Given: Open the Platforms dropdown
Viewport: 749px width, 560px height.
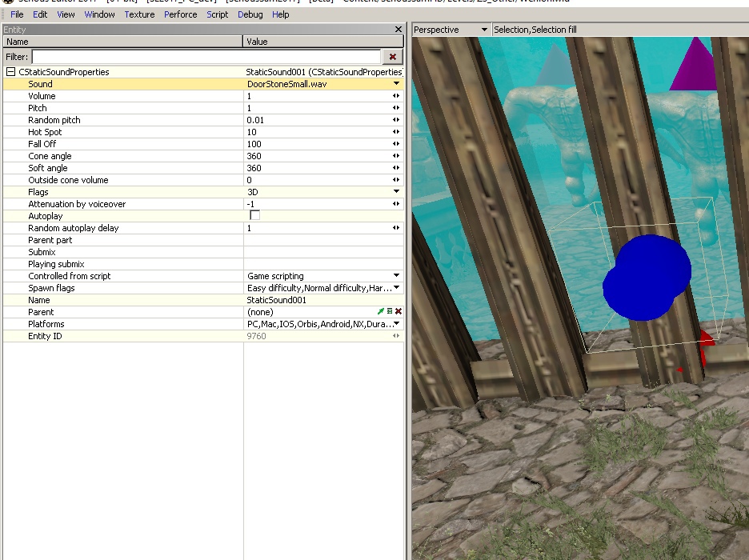Looking at the screenshot, I should pos(396,324).
